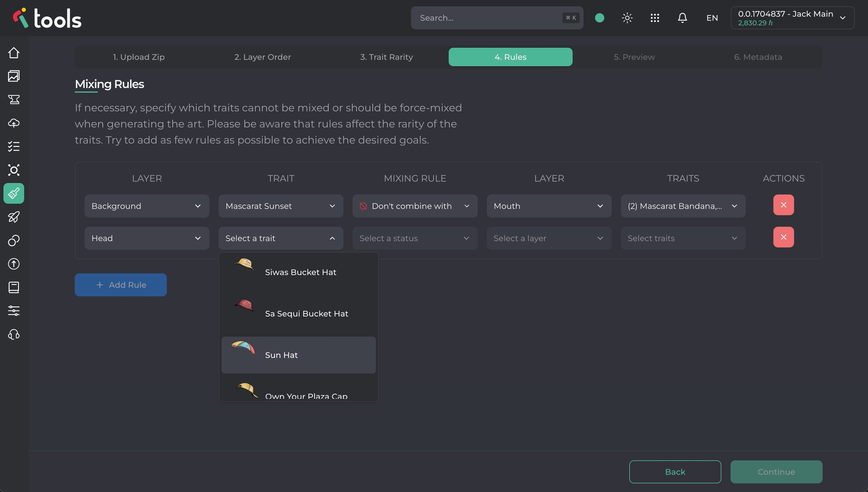
Task: Go to the 2. Layer Order tab
Action: click(x=263, y=57)
